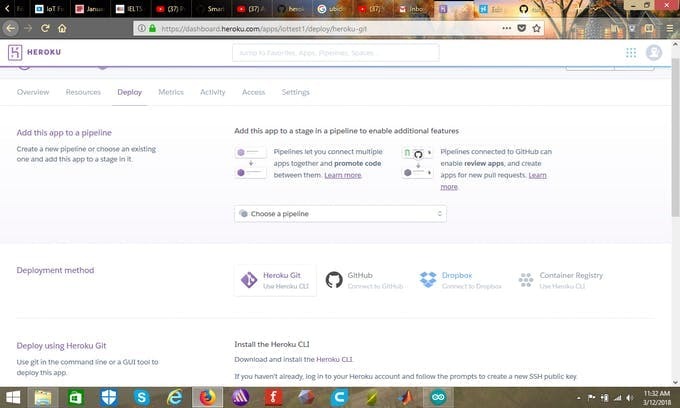The image size is (680, 408).
Task: Select the Heroku Git deployment method
Action: 275,280
